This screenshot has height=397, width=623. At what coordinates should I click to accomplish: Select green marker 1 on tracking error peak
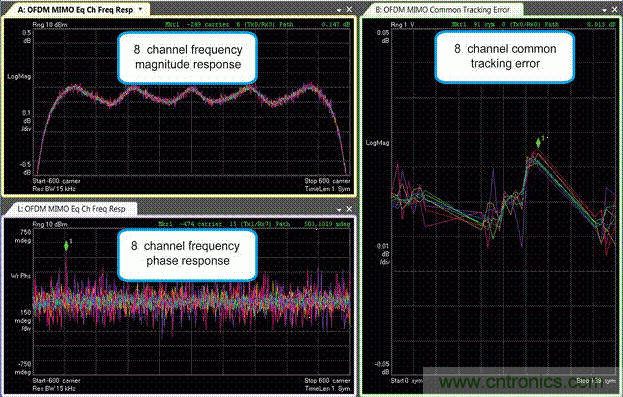[x=538, y=143]
